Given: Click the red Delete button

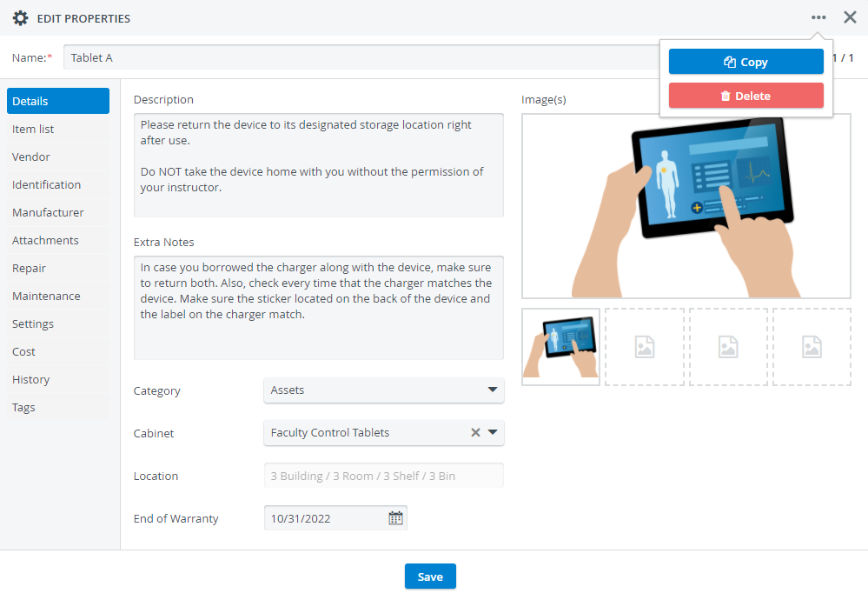Looking at the screenshot, I should click(x=745, y=96).
